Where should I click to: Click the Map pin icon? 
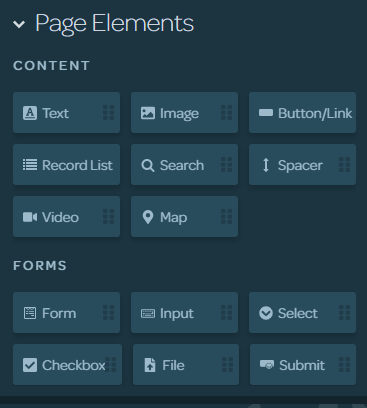tap(148, 217)
